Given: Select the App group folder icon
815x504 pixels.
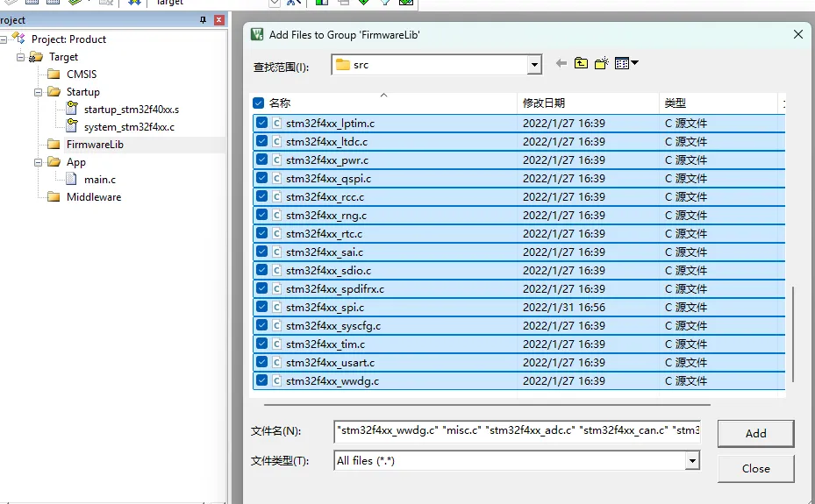Looking at the screenshot, I should 54,162.
